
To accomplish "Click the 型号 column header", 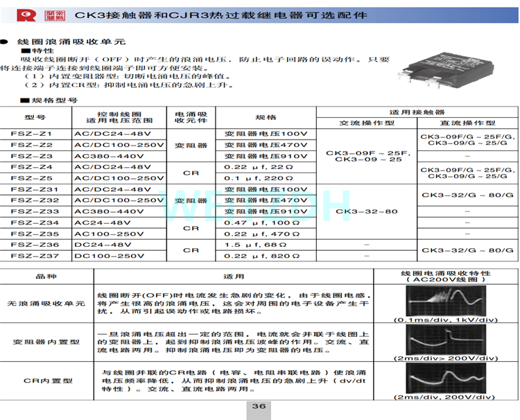I will click(x=35, y=117).
